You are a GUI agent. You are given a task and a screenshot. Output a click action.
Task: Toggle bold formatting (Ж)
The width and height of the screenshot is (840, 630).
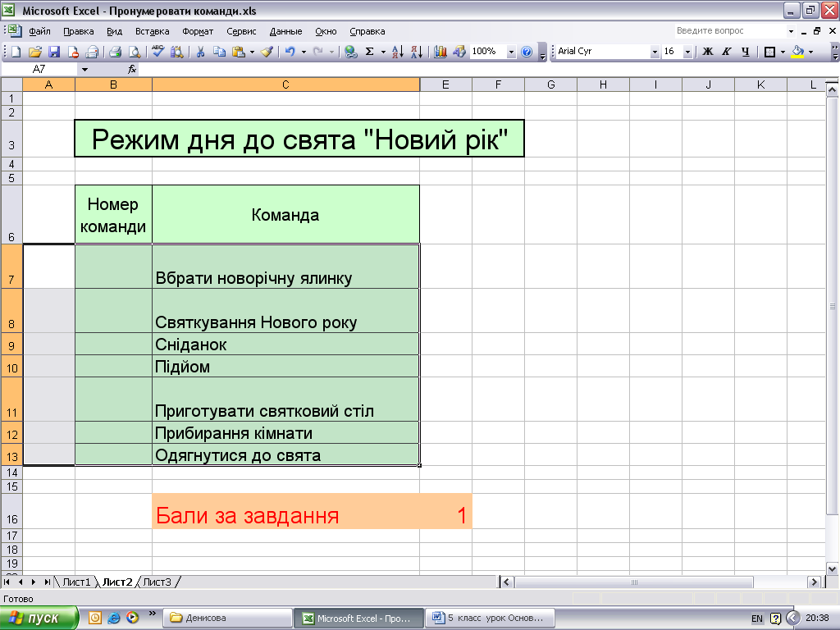pyautogui.click(x=708, y=52)
